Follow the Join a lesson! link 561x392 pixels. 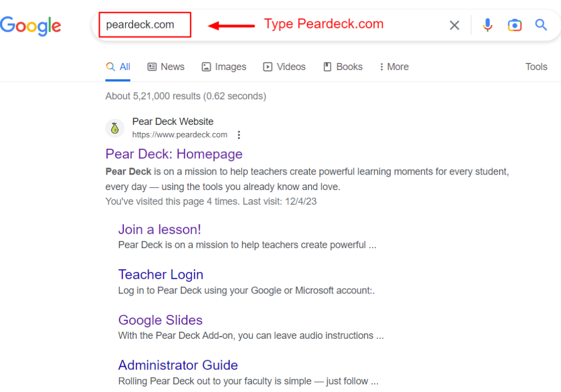[159, 229]
